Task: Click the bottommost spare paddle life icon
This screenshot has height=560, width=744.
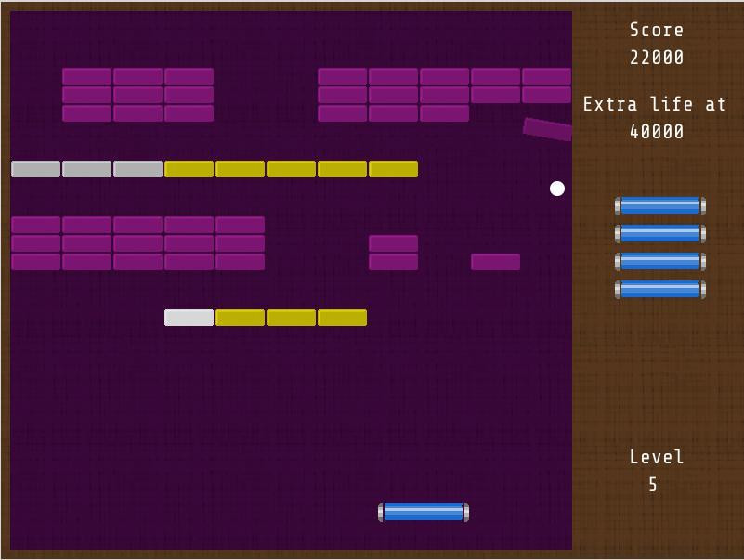Action: tap(660, 290)
